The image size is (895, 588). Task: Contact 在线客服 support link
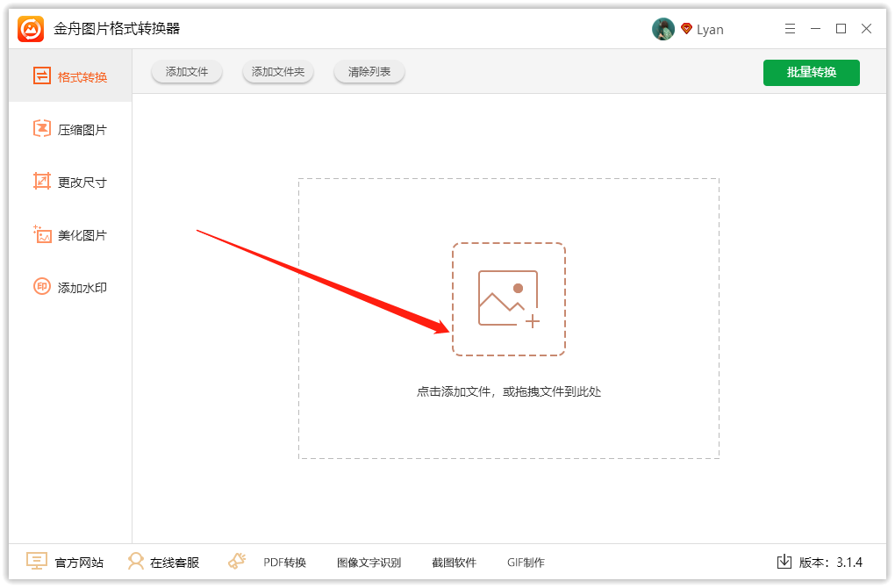coord(175,563)
